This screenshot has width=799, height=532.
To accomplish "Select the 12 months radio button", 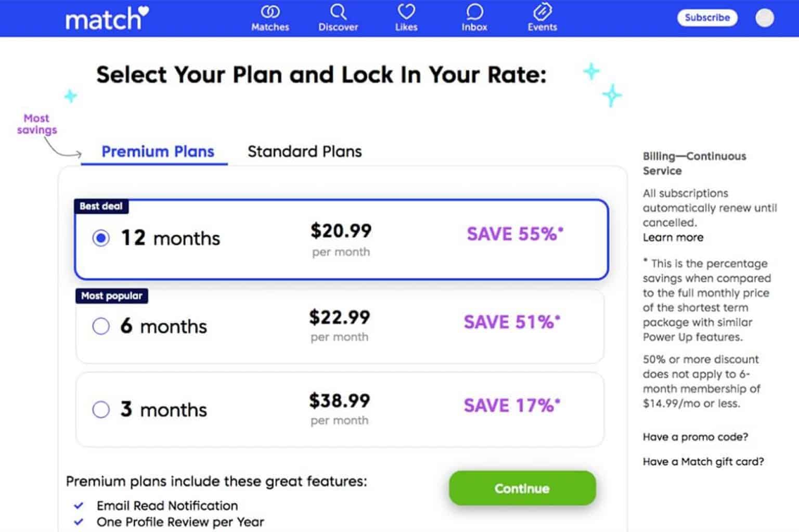I will pyautogui.click(x=101, y=238).
